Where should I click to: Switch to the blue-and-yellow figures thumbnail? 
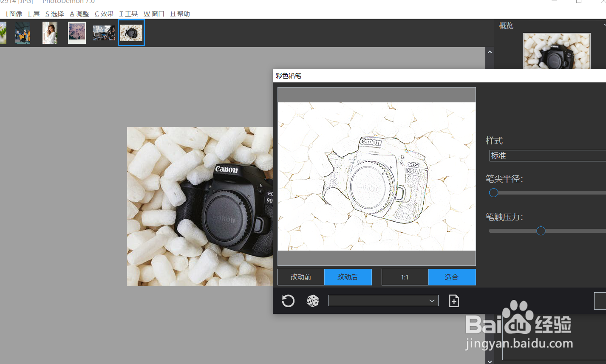point(23,33)
